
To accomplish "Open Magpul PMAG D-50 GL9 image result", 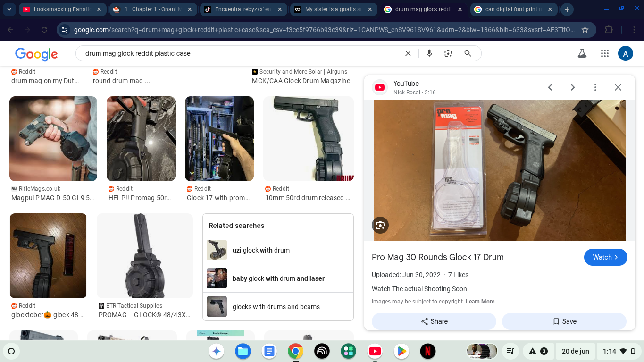I will click(x=53, y=139).
